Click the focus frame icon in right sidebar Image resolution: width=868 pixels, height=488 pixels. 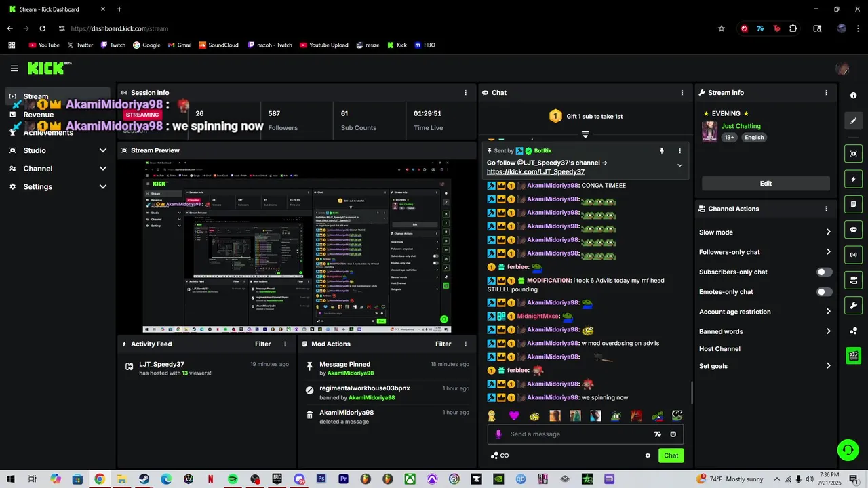click(854, 154)
